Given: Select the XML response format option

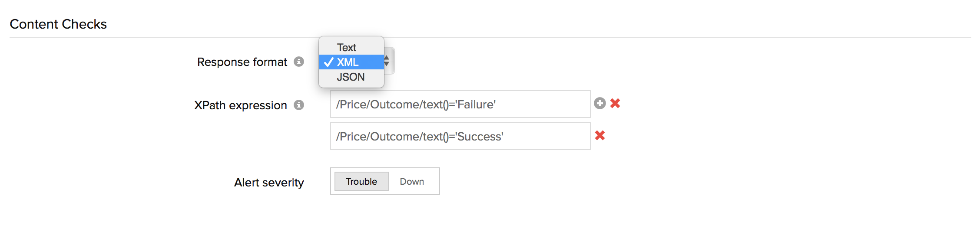Looking at the screenshot, I should [348, 62].
